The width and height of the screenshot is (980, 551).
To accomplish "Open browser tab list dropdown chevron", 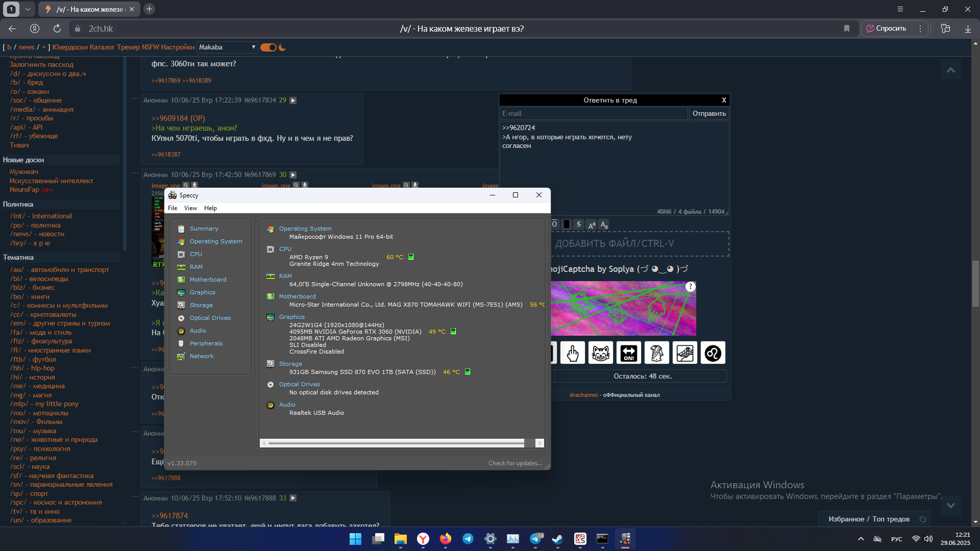I will [28, 9].
